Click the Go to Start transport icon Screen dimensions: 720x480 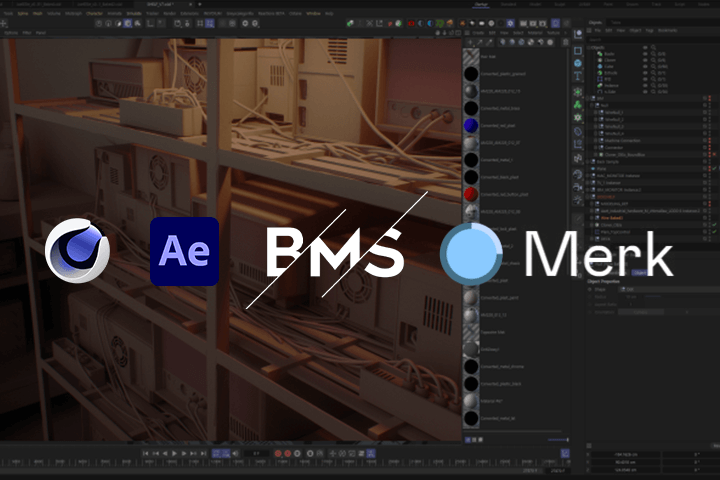point(146,454)
